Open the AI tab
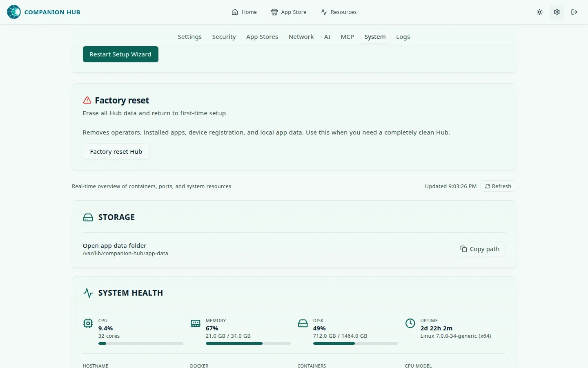 [x=327, y=37]
